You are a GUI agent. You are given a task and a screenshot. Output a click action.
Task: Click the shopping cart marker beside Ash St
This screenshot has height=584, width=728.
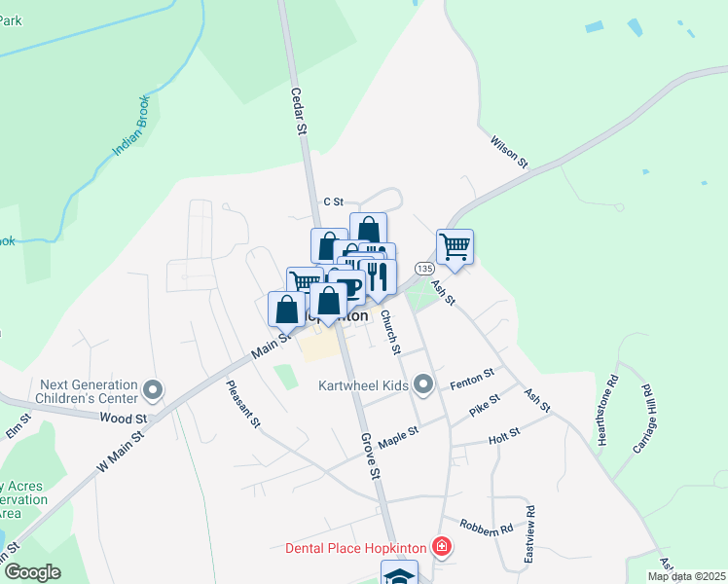[455, 247]
